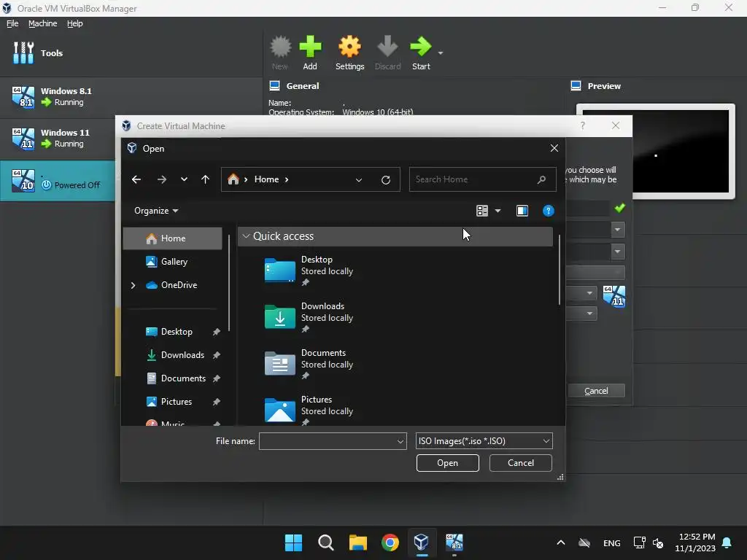Select the Powered Off Windows 10 machine
The height and width of the screenshot is (560, 747).
(58, 181)
